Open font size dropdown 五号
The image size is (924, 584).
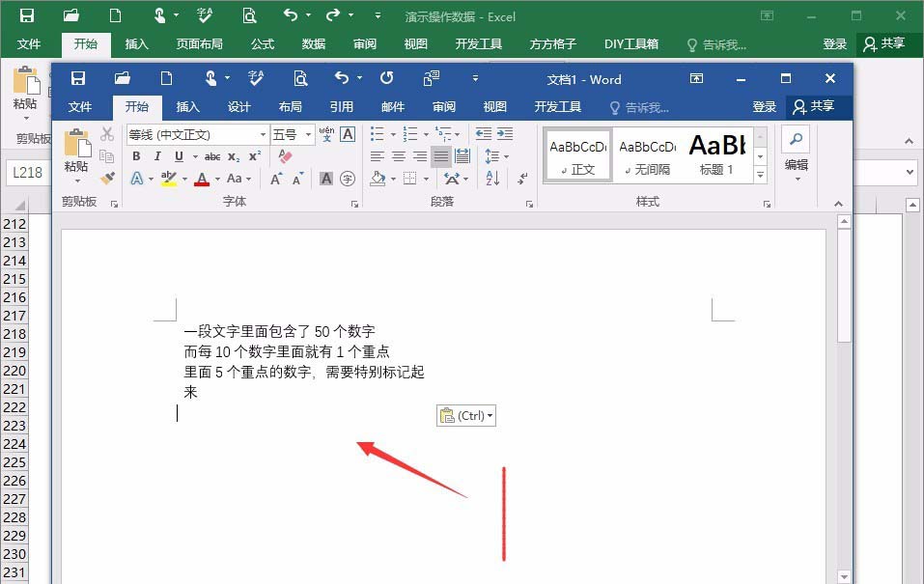[x=308, y=135]
